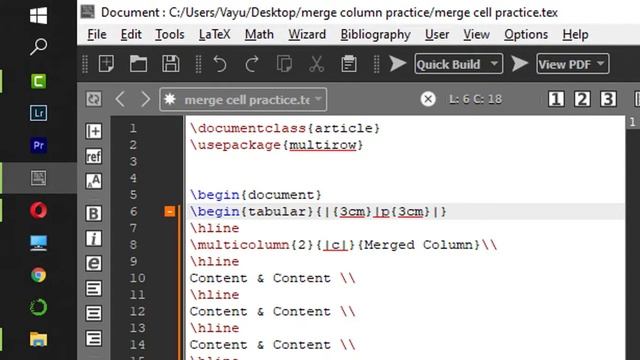Image resolution: width=640 pixels, height=360 pixels.
Task: Copy selection with the copy icon
Action: click(284, 64)
